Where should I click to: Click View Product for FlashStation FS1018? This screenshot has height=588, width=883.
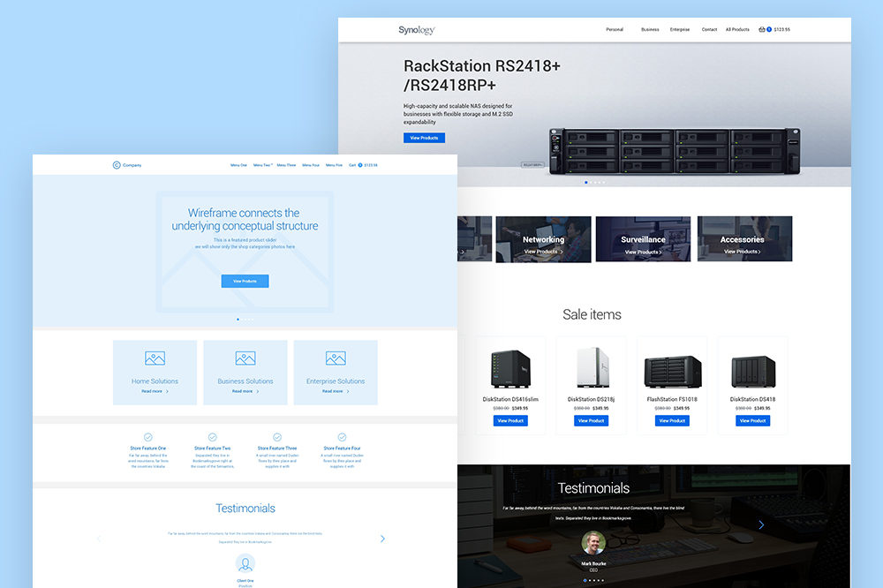pos(672,421)
